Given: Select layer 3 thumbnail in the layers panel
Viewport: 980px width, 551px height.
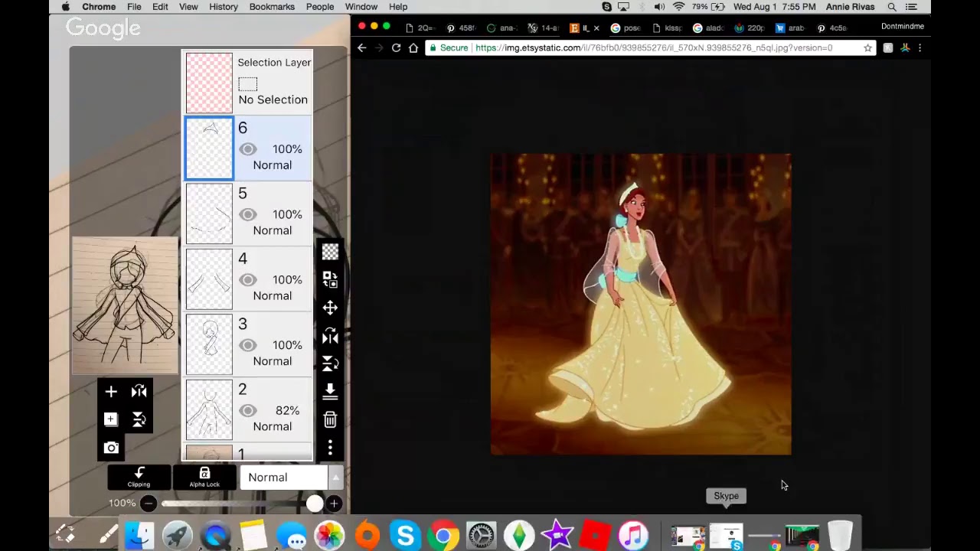Looking at the screenshot, I should pyautogui.click(x=208, y=344).
